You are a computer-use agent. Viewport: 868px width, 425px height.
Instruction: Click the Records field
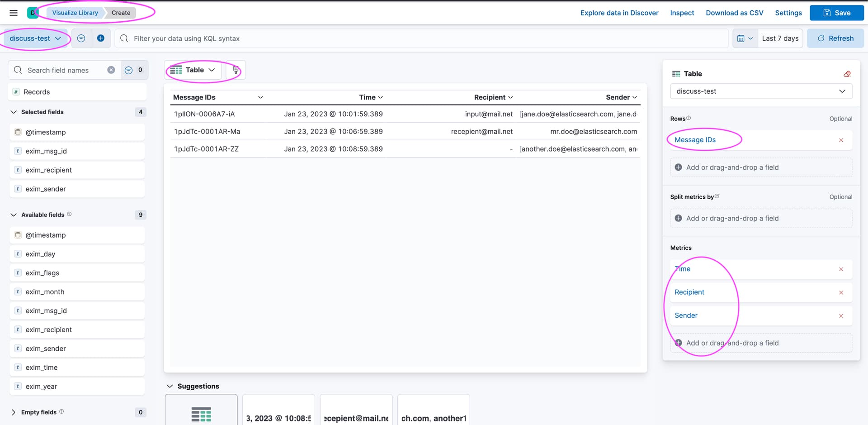point(77,92)
